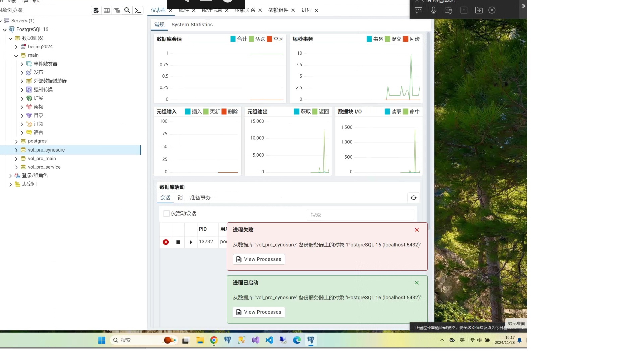The width and height of the screenshot is (644, 362).
Task: Open the 锁 tab in database activity
Action: (180, 198)
